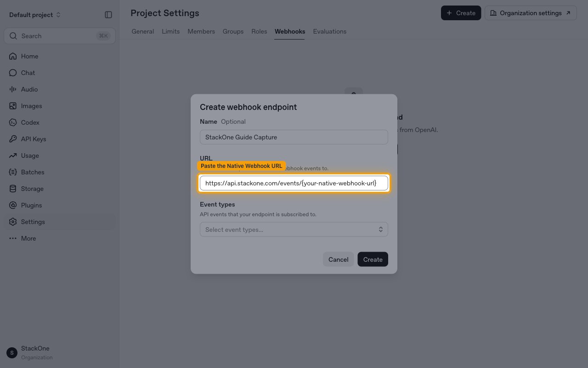Cancel the webhook endpoint dialog
The width and height of the screenshot is (588, 368).
pos(339,259)
